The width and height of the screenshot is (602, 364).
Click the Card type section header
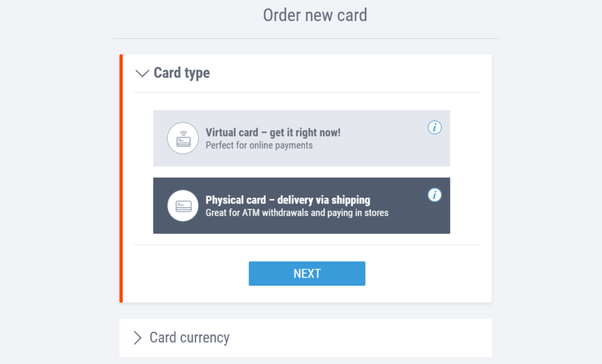(x=181, y=73)
